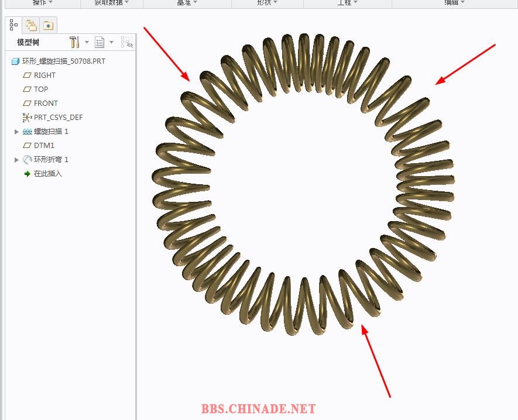Select the RIGHT datum plane

[x=44, y=75]
